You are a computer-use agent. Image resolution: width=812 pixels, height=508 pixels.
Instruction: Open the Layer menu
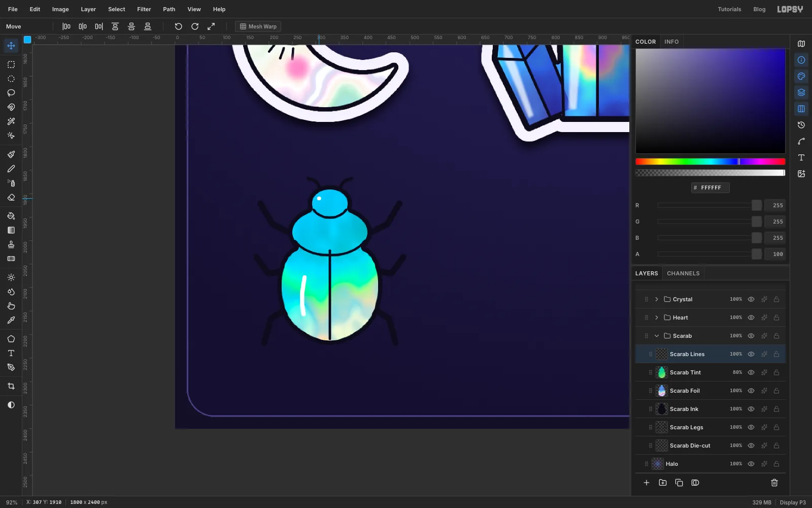pos(88,9)
